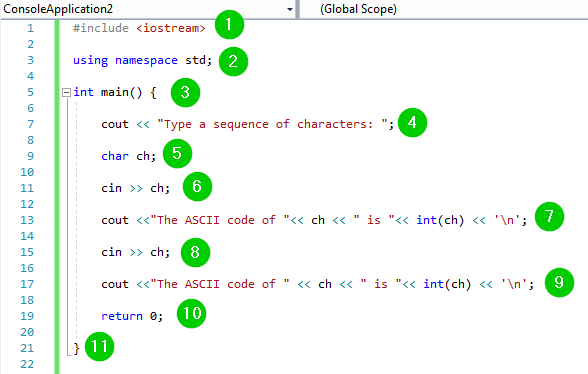Image resolution: width=588 pixels, height=374 pixels.
Task: Click the string "Type a sequence of characters: "
Action: pos(272,124)
